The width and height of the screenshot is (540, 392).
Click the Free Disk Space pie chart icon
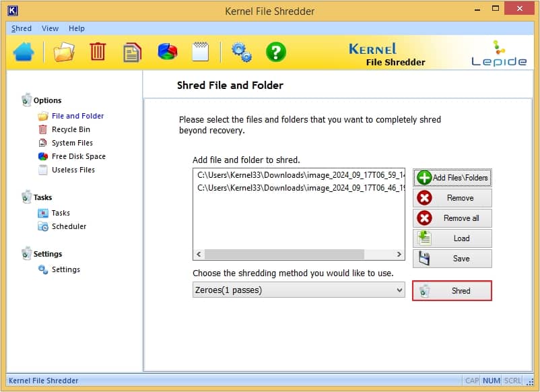168,52
